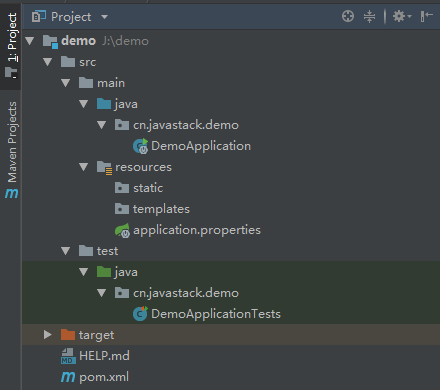Select the static folder
This screenshot has height=390, width=440.
click(139, 188)
